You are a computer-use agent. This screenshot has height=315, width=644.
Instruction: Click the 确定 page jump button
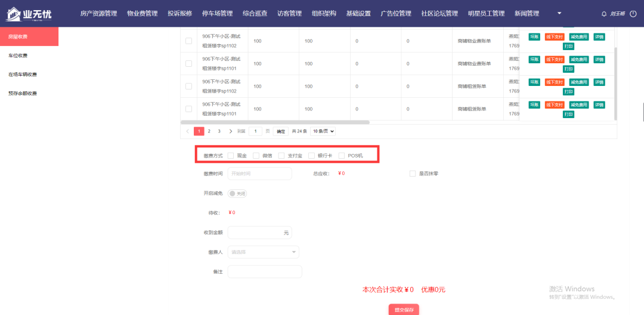click(x=280, y=131)
